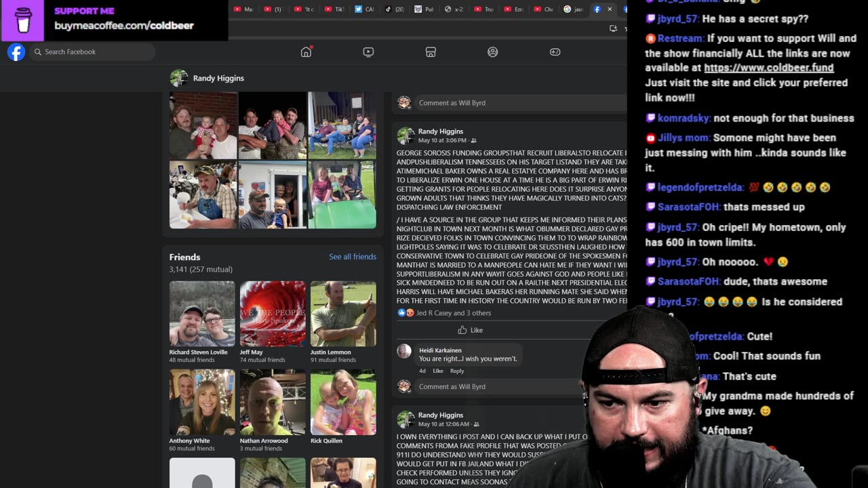Open photo of man in overalls

tap(203, 195)
